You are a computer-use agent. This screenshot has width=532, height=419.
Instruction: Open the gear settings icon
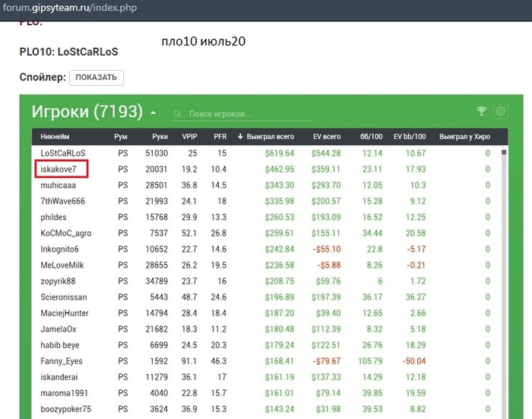click(x=500, y=111)
